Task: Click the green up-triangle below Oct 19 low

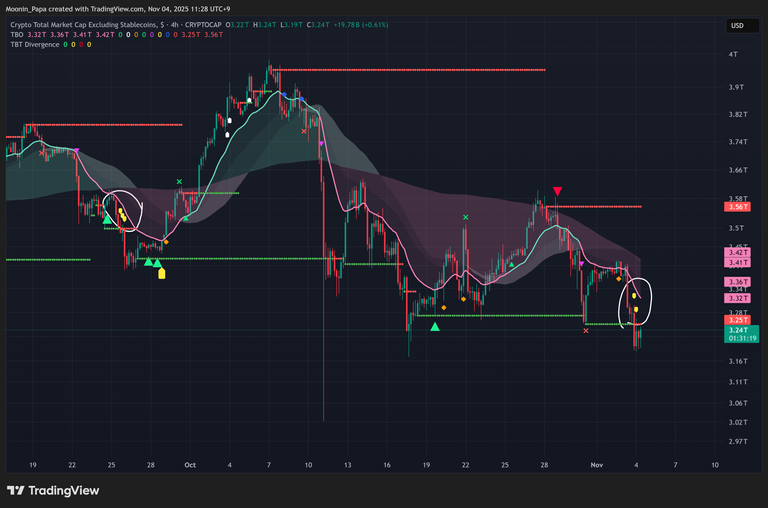Action: pyautogui.click(x=435, y=326)
